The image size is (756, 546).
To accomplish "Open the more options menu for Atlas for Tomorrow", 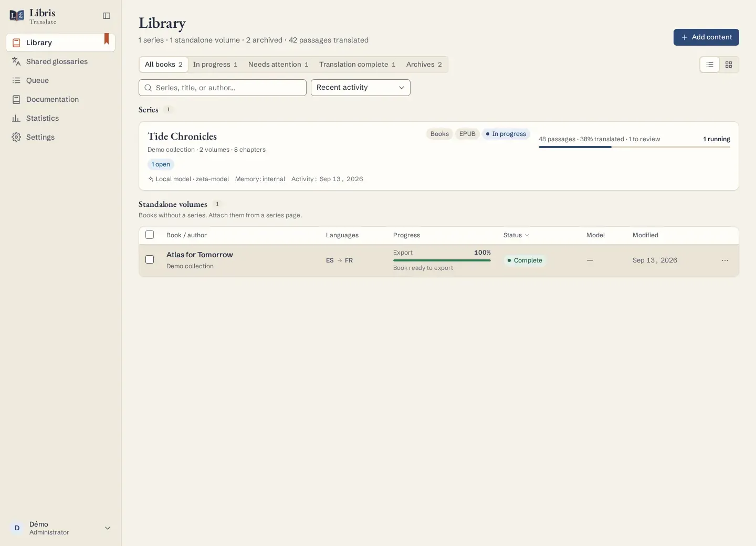I will (x=725, y=260).
